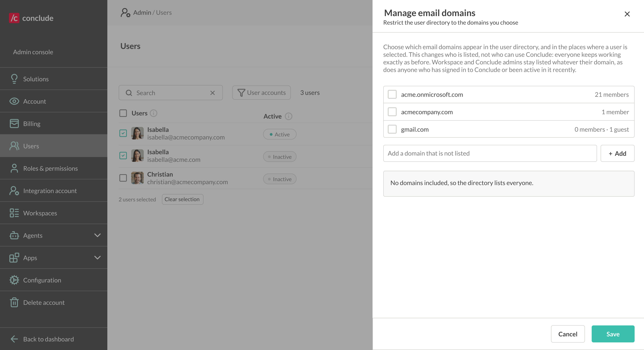Click the Billing card icon
Image resolution: width=644 pixels, height=350 pixels.
point(14,123)
